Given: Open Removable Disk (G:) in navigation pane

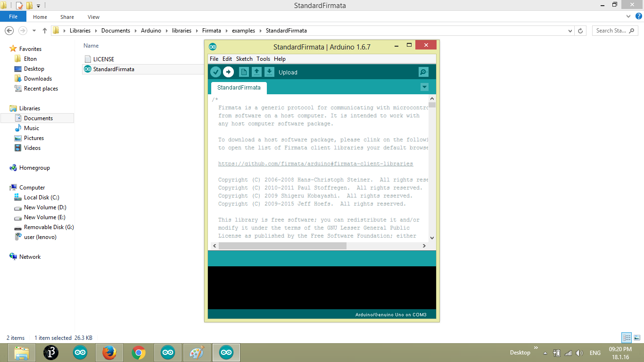Looking at the screenshot, I should click(x=49, y=227).
